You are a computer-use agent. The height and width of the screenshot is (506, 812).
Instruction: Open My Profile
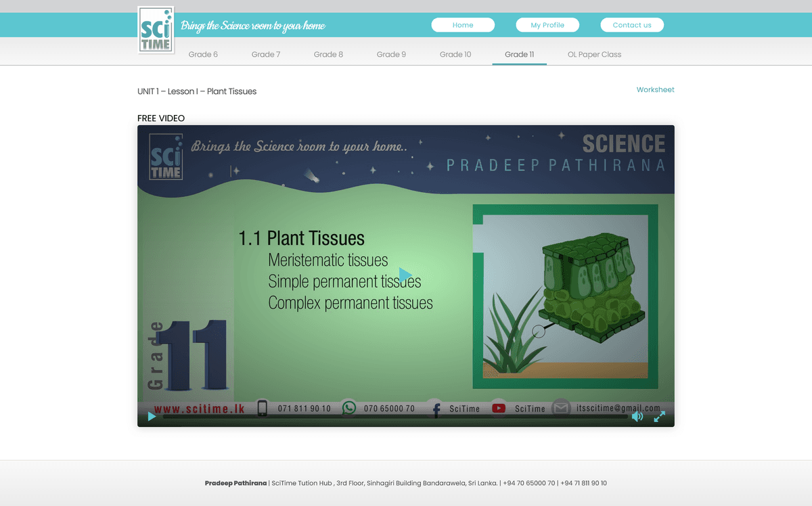tap(547, 24)
